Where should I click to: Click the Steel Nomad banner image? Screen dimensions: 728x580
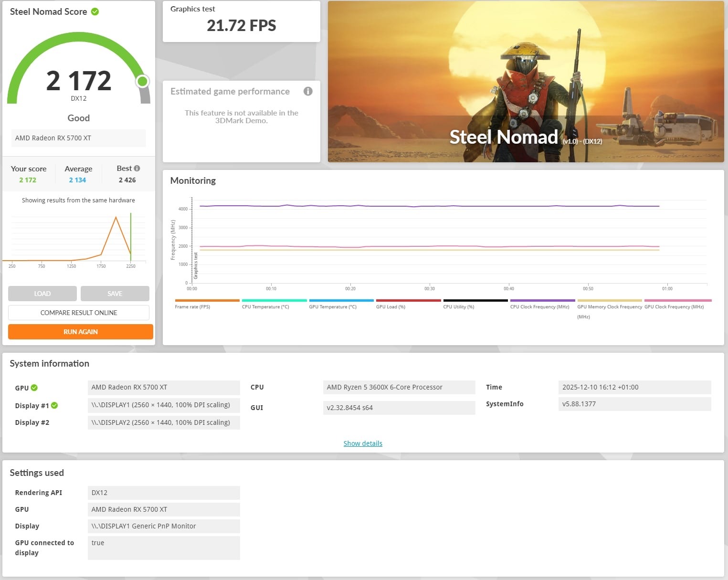[526, 82]
